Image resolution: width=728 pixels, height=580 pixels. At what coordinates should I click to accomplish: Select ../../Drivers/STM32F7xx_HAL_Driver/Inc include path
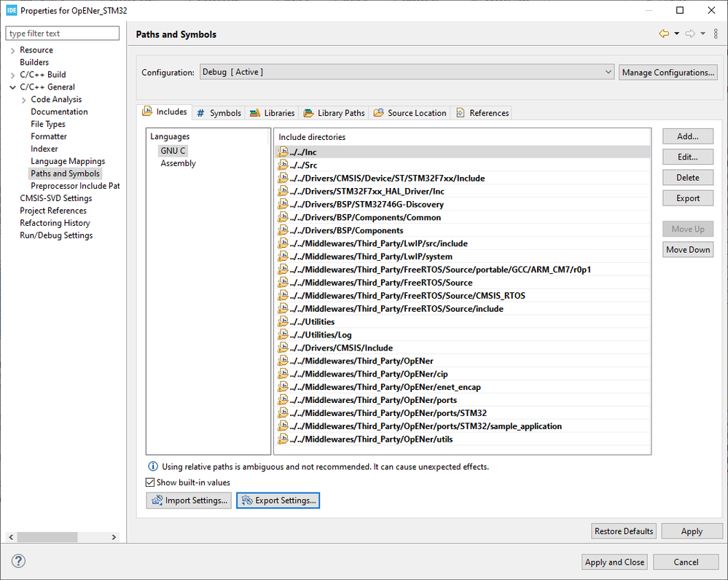point(463,192)
